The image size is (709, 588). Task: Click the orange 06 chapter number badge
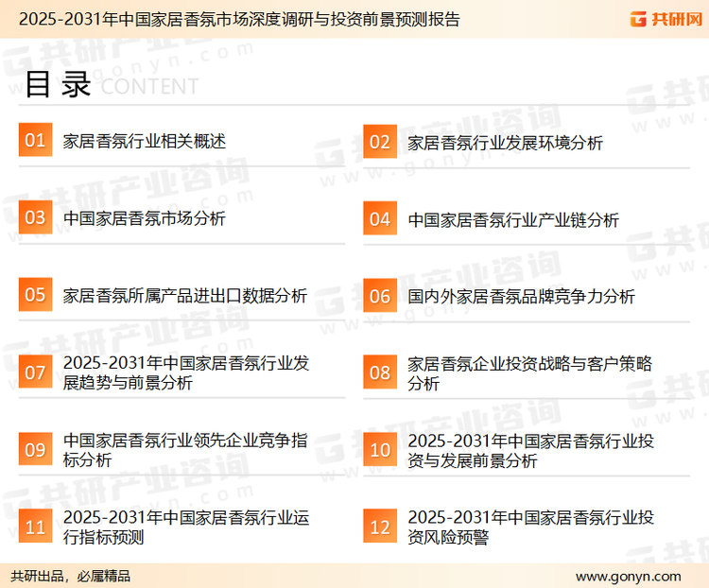coord(380,296)
